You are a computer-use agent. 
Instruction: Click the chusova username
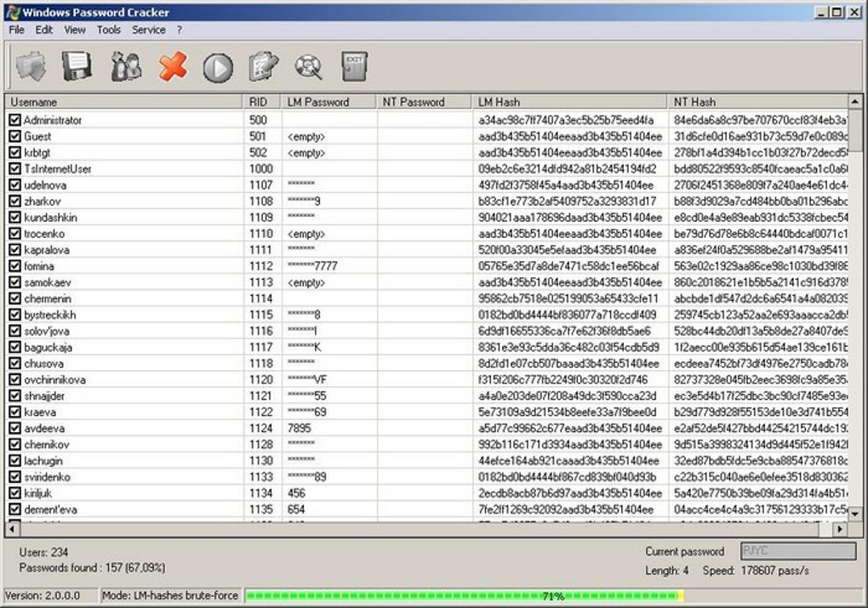(x=43, y=363)
